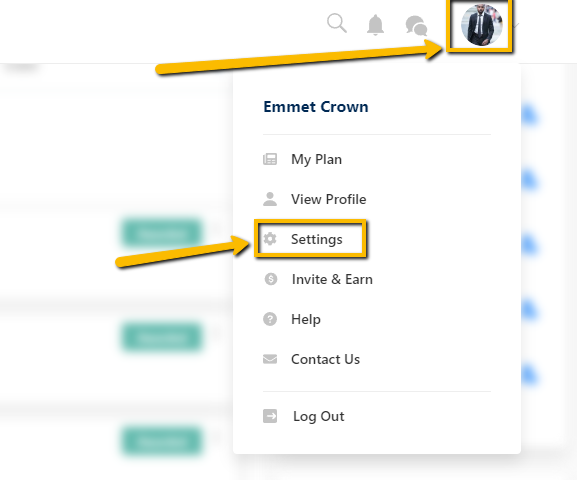
Task: Open the chat messages icon
Action: click(x=416, y=26)
